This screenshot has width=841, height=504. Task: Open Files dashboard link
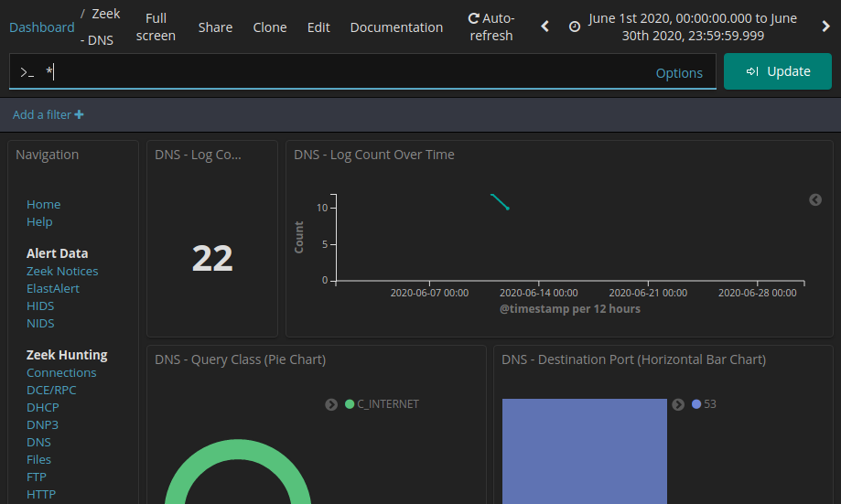tap(38, 459)
